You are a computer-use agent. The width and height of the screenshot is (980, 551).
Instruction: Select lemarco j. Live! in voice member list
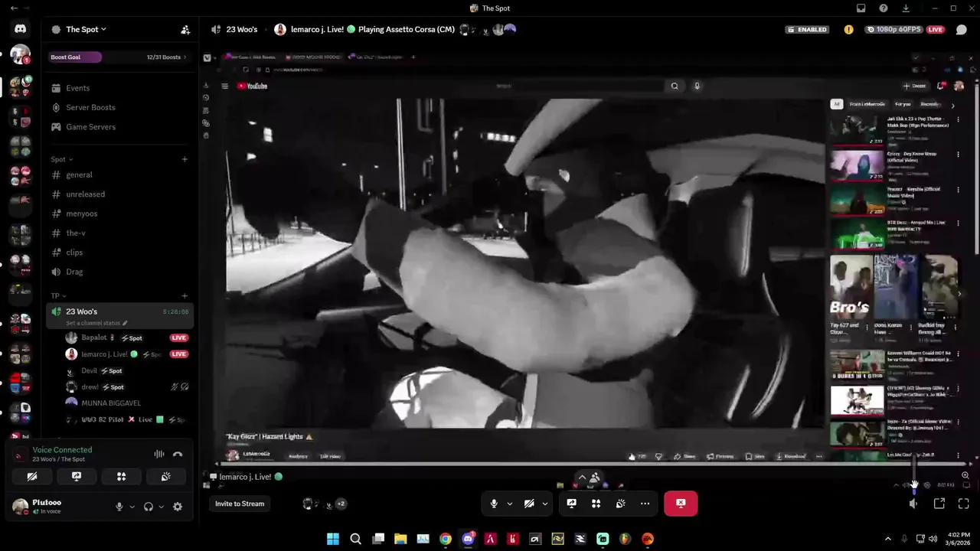pos(126,354)
